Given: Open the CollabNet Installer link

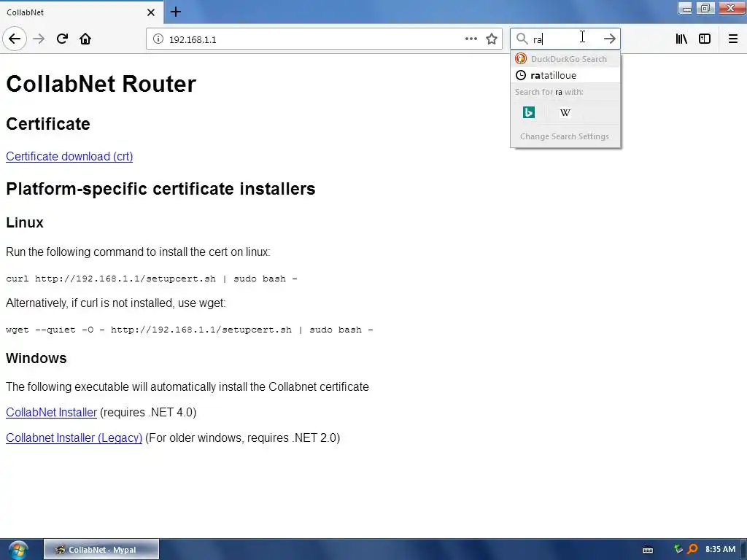Looking at the screenshot, I should point(52,413).
